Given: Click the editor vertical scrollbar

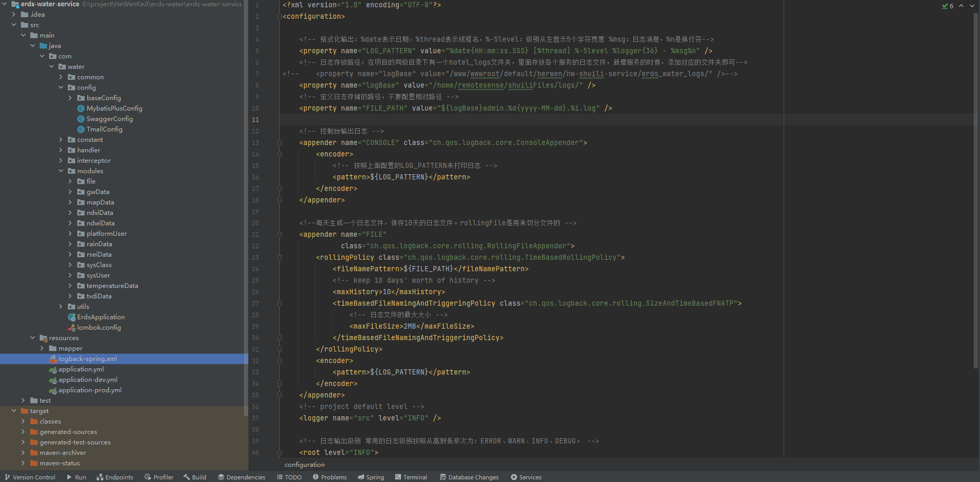Looking at the screenshot, I should [x=976, y=190].
